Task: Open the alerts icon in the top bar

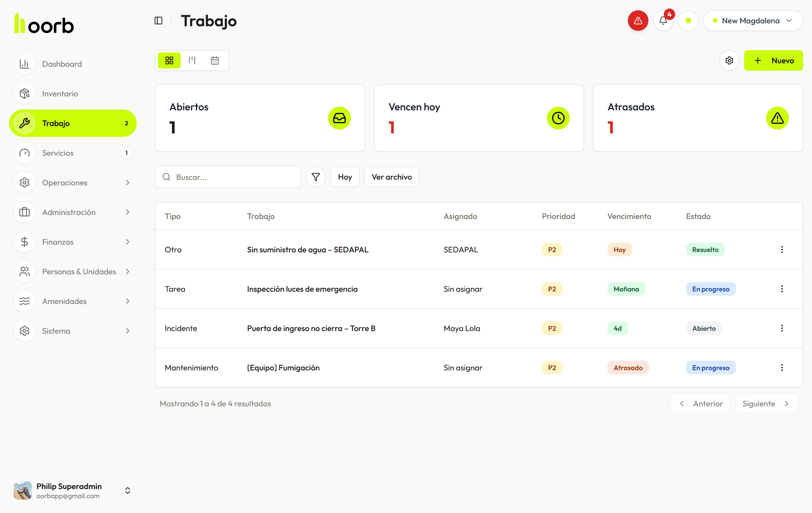Action: coord(638,21)
